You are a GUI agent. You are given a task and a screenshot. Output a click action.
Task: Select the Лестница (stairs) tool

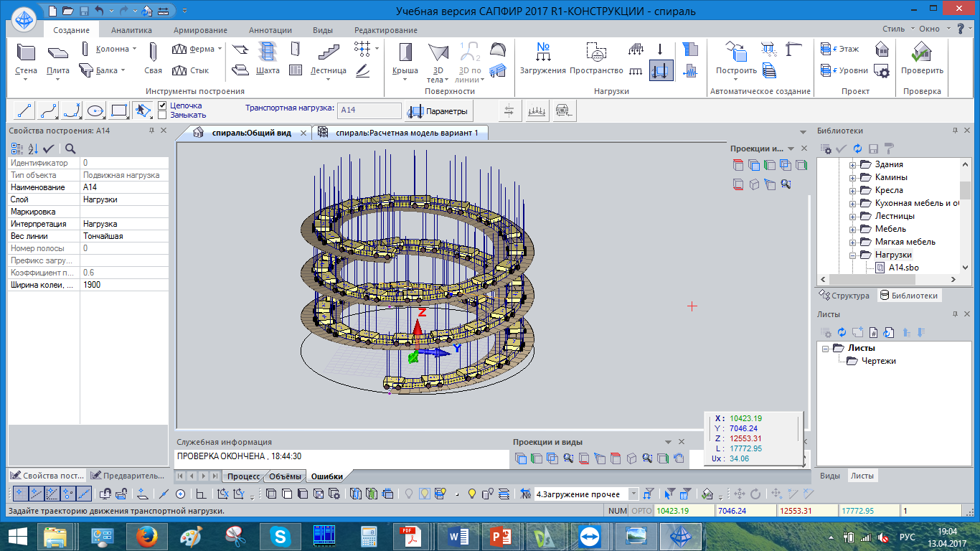(x=328, y=59)
